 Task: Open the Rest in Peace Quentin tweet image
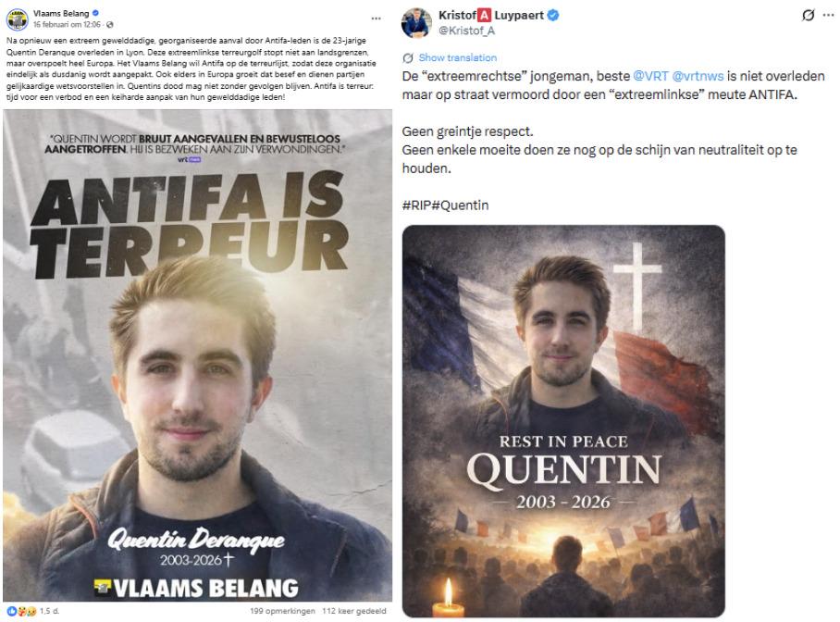coord(563,421)
